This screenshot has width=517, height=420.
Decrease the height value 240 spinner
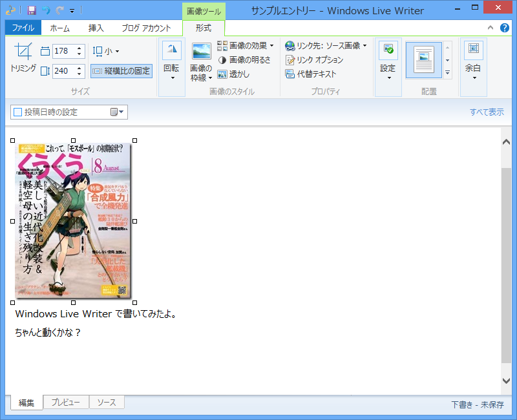[79, 74]
